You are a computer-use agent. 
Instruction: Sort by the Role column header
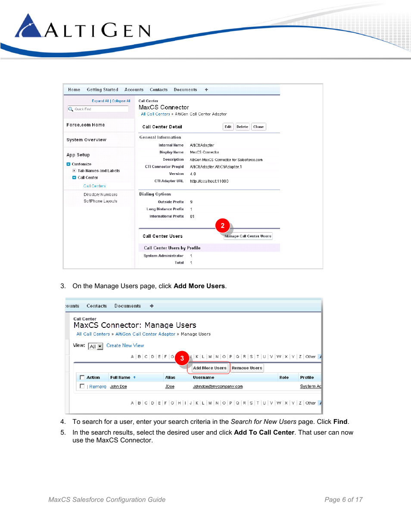(x=284, y=377)
